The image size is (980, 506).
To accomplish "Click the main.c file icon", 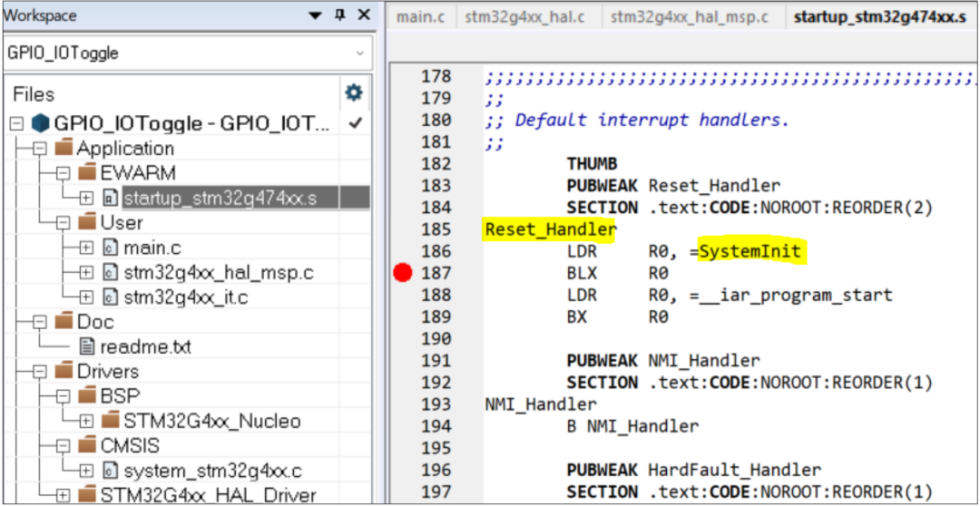I will point(110,248).
